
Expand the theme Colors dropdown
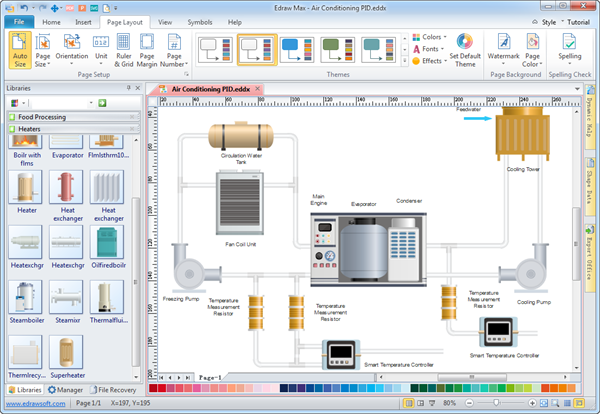tap(429, 37)
